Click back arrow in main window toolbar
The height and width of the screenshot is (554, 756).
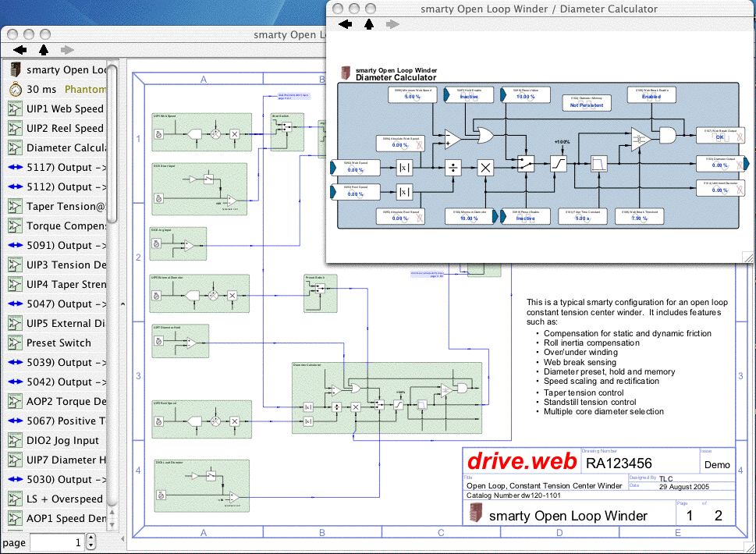click(20, 49)
